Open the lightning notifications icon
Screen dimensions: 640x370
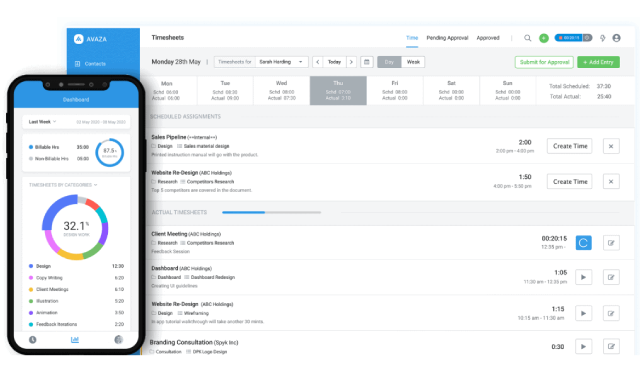point(602,38)
